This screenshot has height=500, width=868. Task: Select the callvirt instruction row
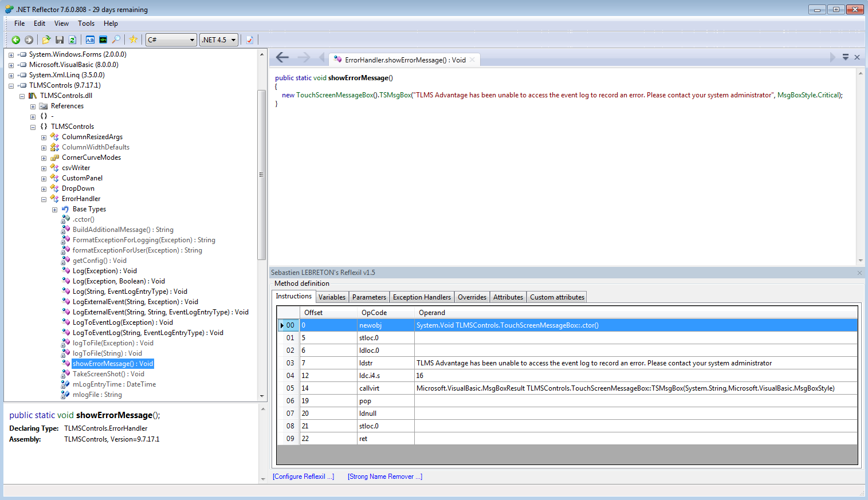pos(567,388)
